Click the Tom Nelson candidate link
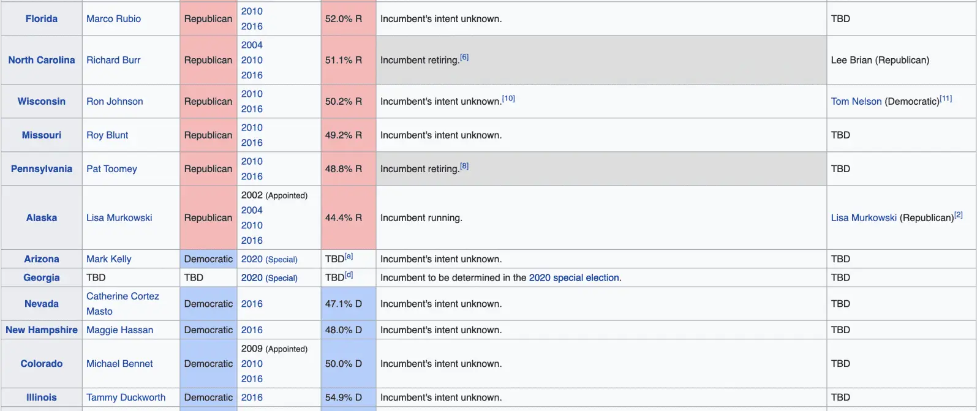 pyautogui.click(x=856, y=102)
